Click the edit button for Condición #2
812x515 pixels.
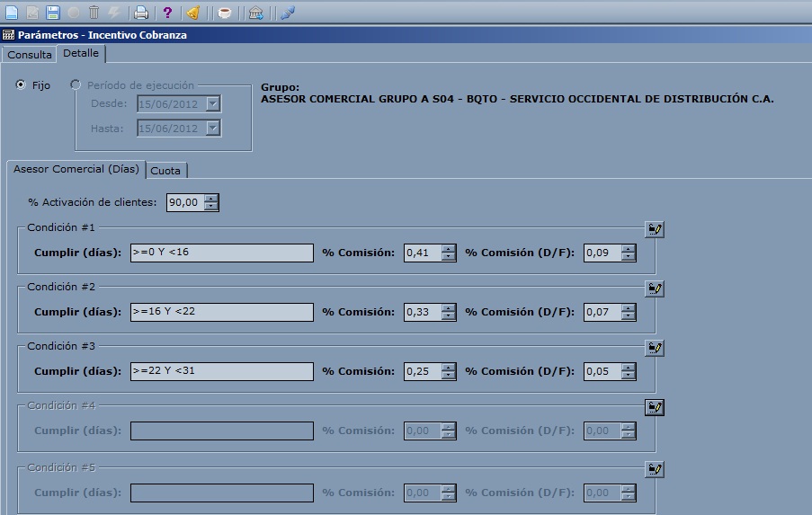point(655,289)
